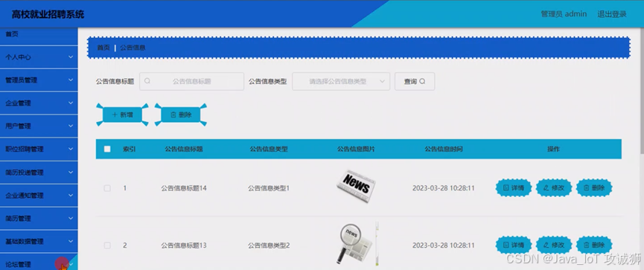Image resolution: width=644 pixels, height=270 pixels.
Task: Click the 详情 button for 公告信息标题14
Action: [x=514, y=188]
